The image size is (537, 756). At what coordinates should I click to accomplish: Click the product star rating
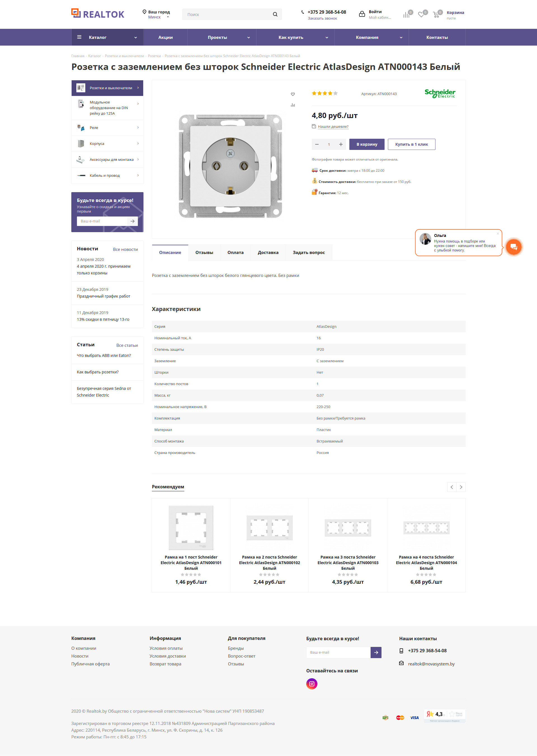[325, 93]
